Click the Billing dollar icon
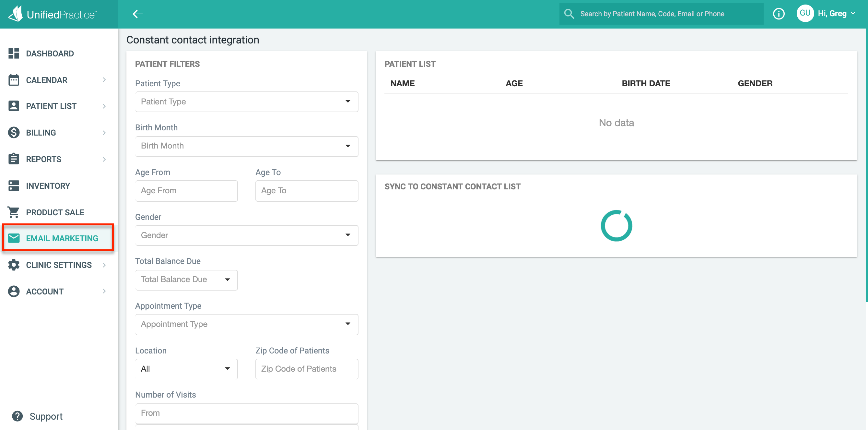The image size is (868, 430). pyautogui.click(x=14, y=133)
